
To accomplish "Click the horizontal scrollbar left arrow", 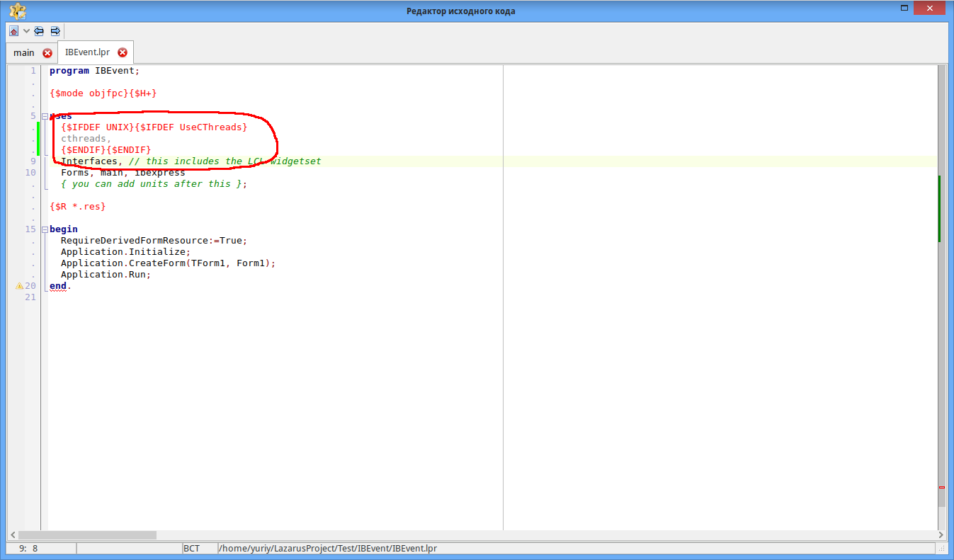I will (12, 535).
